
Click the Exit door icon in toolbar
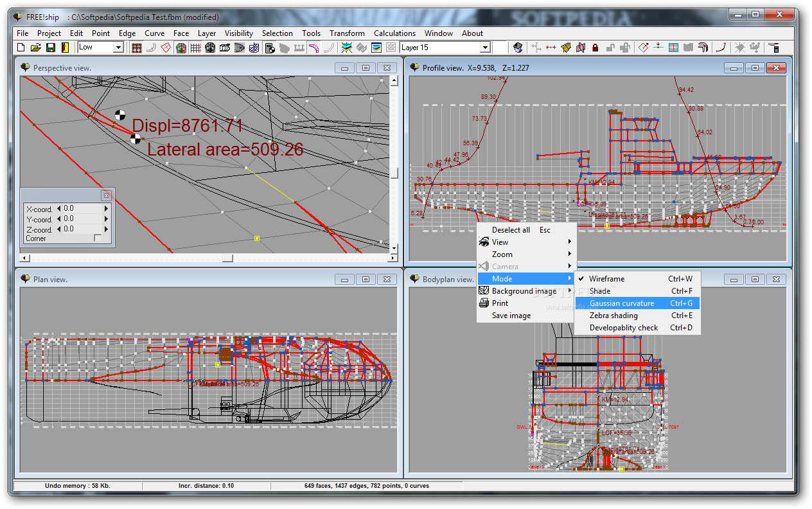tap(65, 48)
